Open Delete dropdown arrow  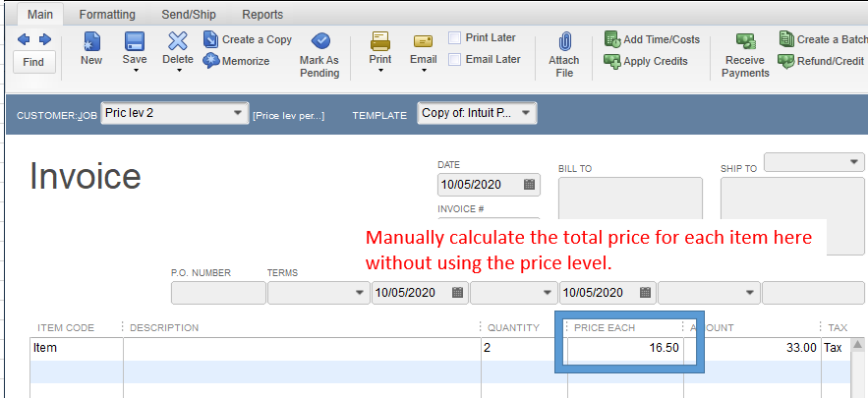click(x=178, y=71)
